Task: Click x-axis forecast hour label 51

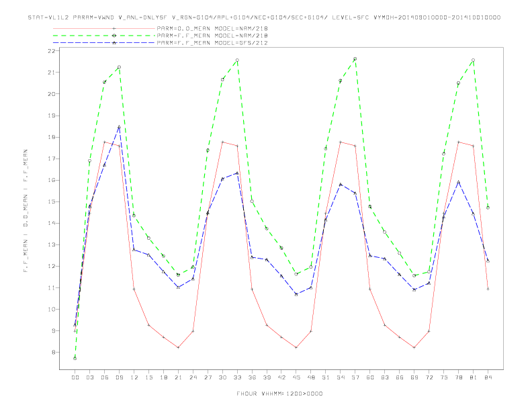Action: click(x=326, y=377)
